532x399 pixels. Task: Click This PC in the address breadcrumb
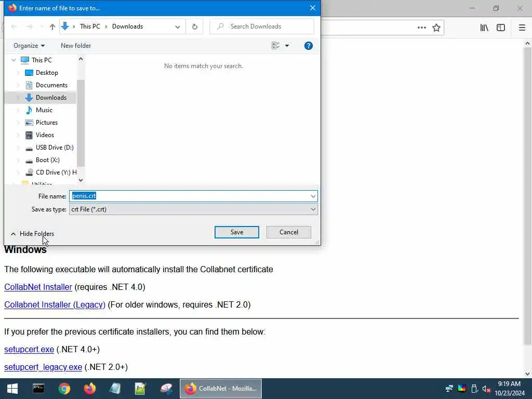pyautogui.click(x=90, y=26)
